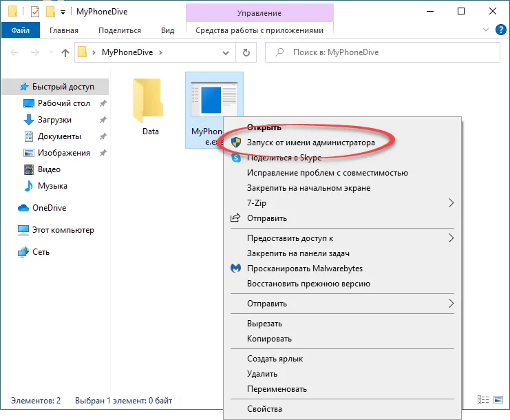
Task: Open the lower Отправить submenu with arrow
Action: coord(342,304)
